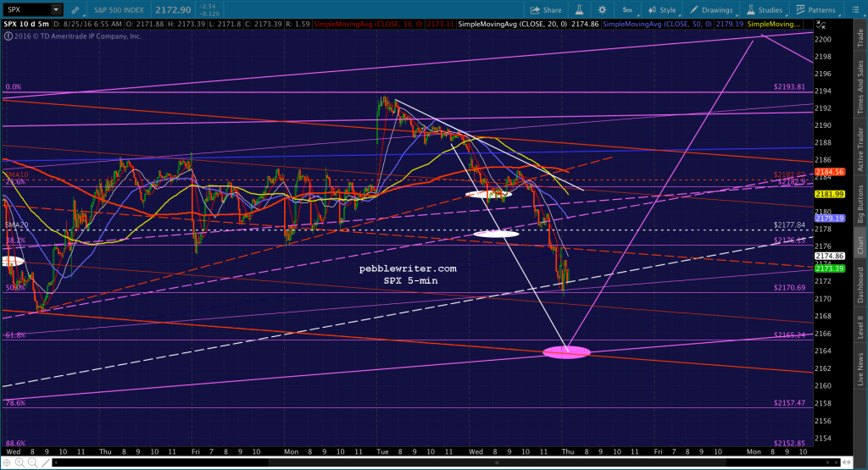Click SimpleMovingAvg (CLOSE, 10, 0) label
This screenshot has height=470, width=868.
tap(368, 25)
